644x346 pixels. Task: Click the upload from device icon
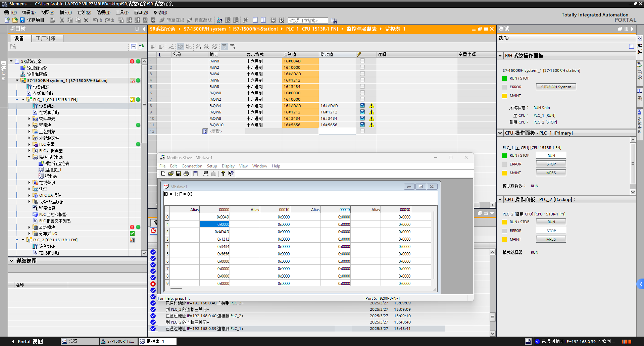tap(137, 20)
